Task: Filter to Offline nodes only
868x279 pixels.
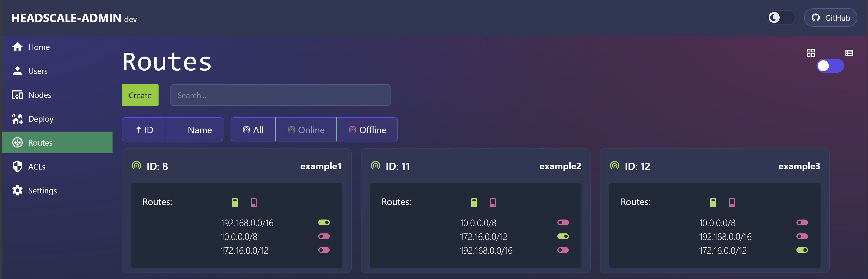Action: coord(367,130)
